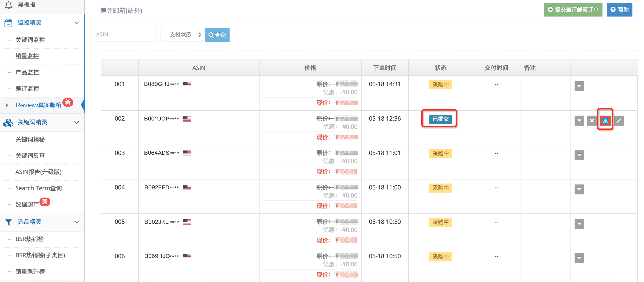
Task: Collapse the 监控精灵 section chevron
Action: tap(77, 23)
